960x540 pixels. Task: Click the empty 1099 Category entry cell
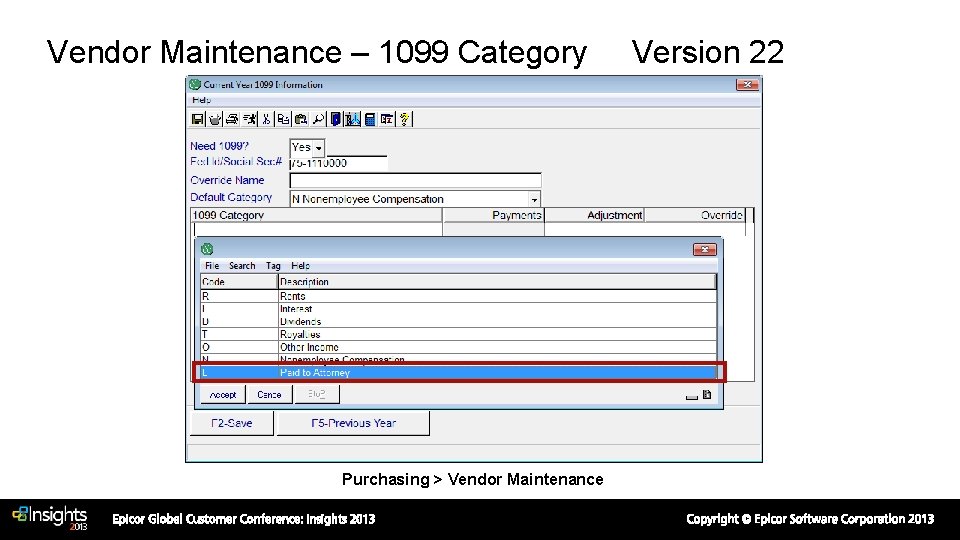317,229
